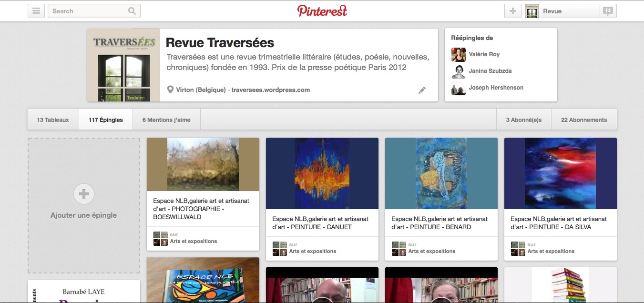
Task: Open the Revue account menu
Action: [562, 11]
